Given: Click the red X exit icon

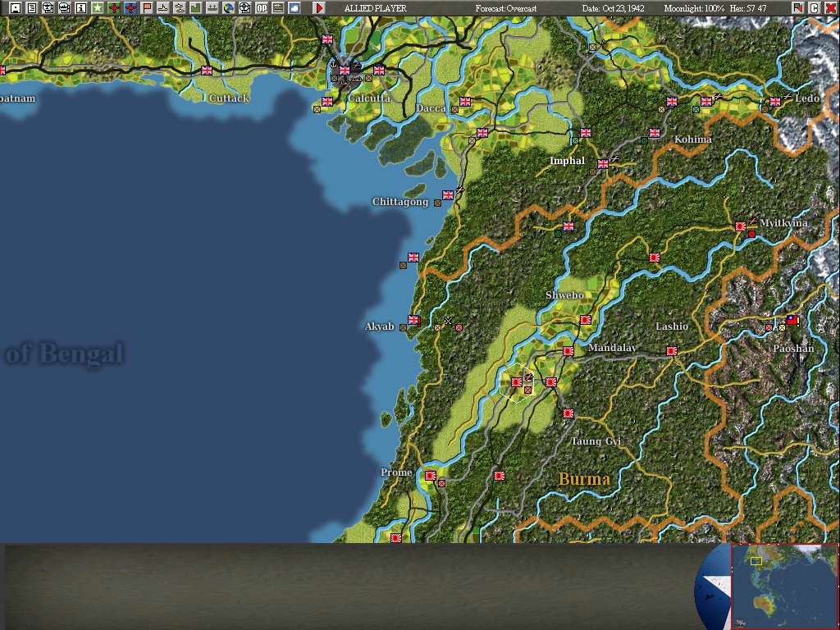Looking at the screenshot, I should (830, 8).
